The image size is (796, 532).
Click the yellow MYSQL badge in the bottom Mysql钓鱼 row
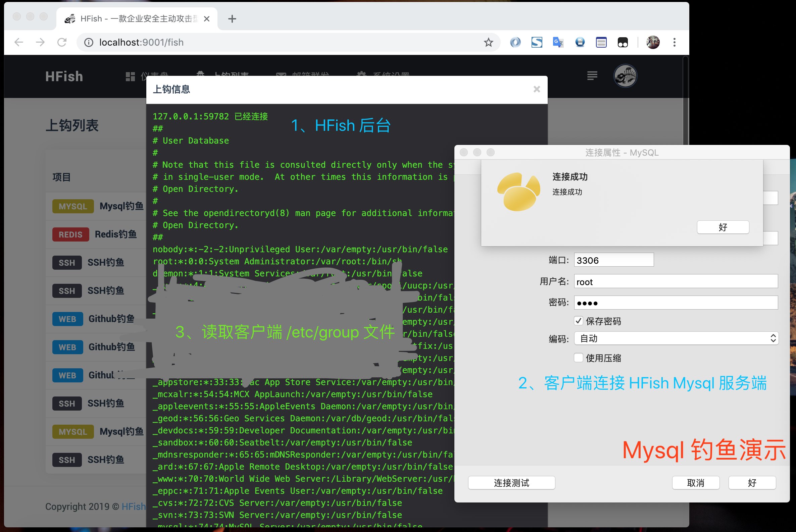coord(73,432)
